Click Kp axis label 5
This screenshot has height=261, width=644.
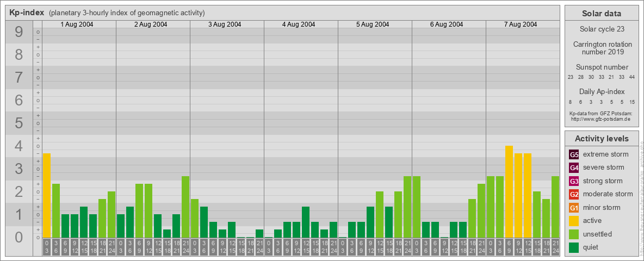coord(18,123)
